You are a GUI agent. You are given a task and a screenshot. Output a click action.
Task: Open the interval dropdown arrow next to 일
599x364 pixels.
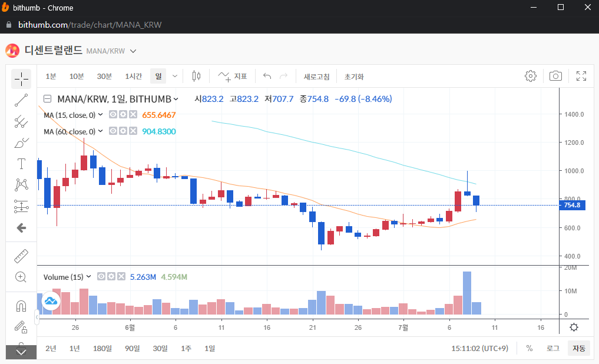coord(174,77)
